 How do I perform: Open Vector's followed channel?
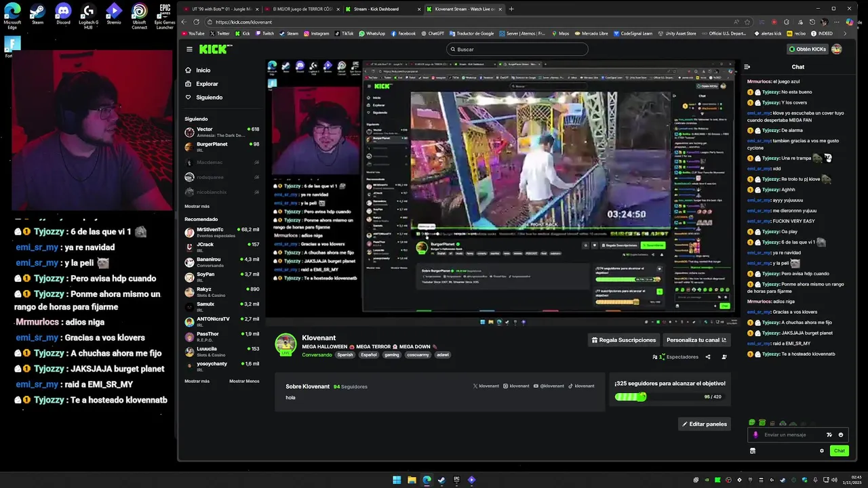(x=222, y=132)
